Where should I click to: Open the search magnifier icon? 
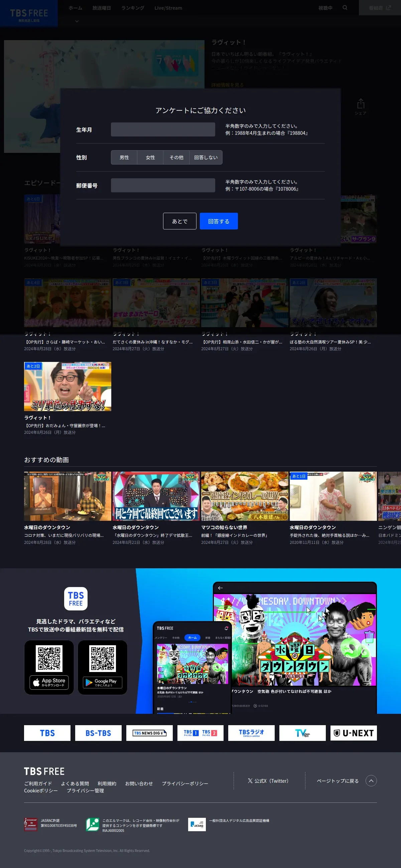pyautogui.click(x=345, y=8)
